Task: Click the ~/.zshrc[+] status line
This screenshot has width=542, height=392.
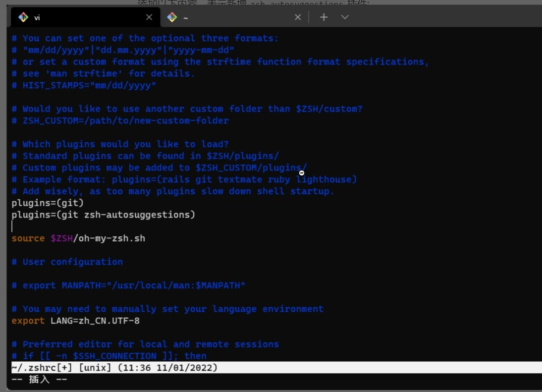Action: point(114,368)
